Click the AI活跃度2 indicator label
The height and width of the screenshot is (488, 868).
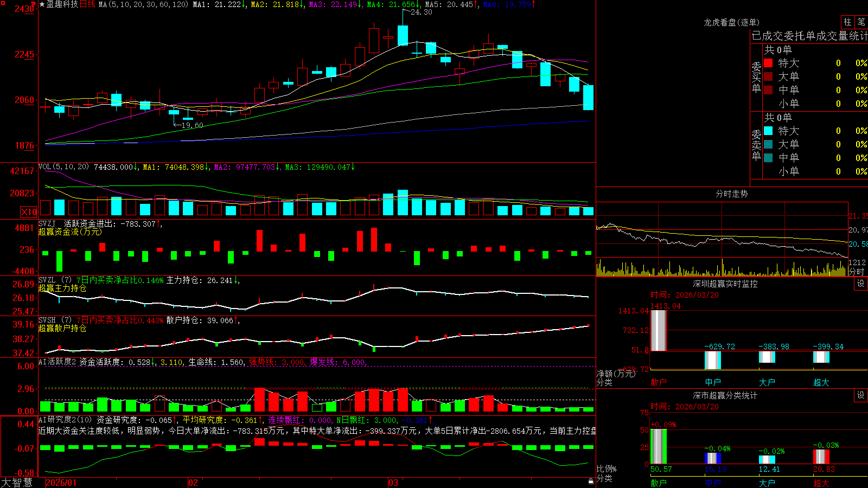(x=58, y=362)
